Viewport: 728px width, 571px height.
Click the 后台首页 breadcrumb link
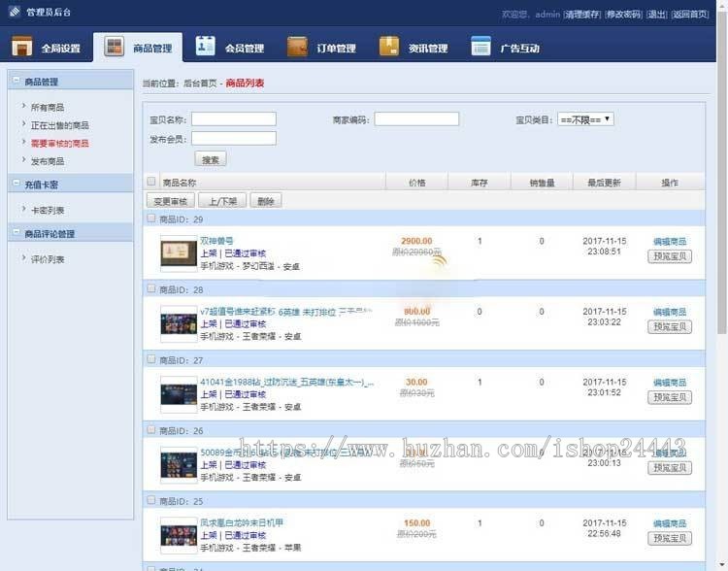pyautogui.click(x=200, y=84)
